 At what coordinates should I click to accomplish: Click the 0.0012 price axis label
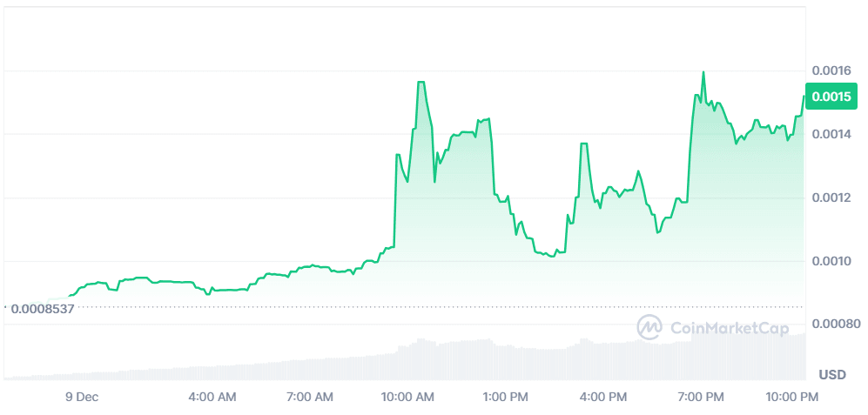pyautogui.click(x=830, y=197)
